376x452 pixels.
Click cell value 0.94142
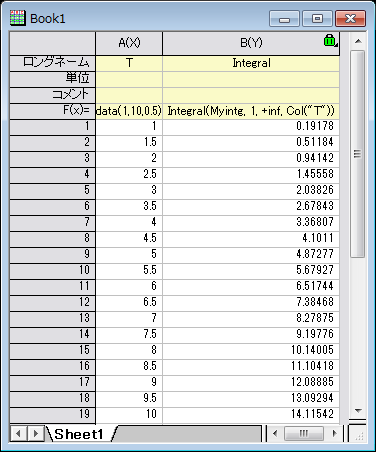click(x=251, y=159)
